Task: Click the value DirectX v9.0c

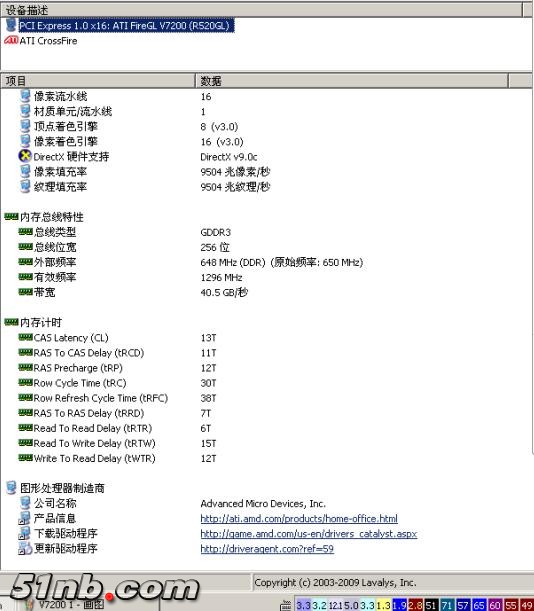Action: coord(229,157)
